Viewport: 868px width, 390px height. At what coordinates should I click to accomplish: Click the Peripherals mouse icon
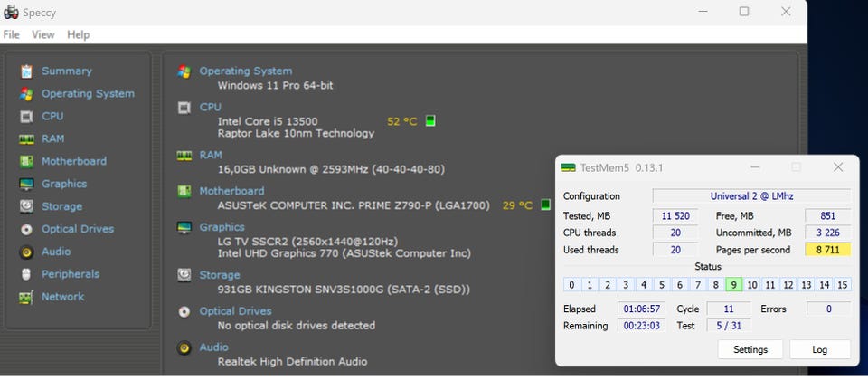click(x=26, y=274)
